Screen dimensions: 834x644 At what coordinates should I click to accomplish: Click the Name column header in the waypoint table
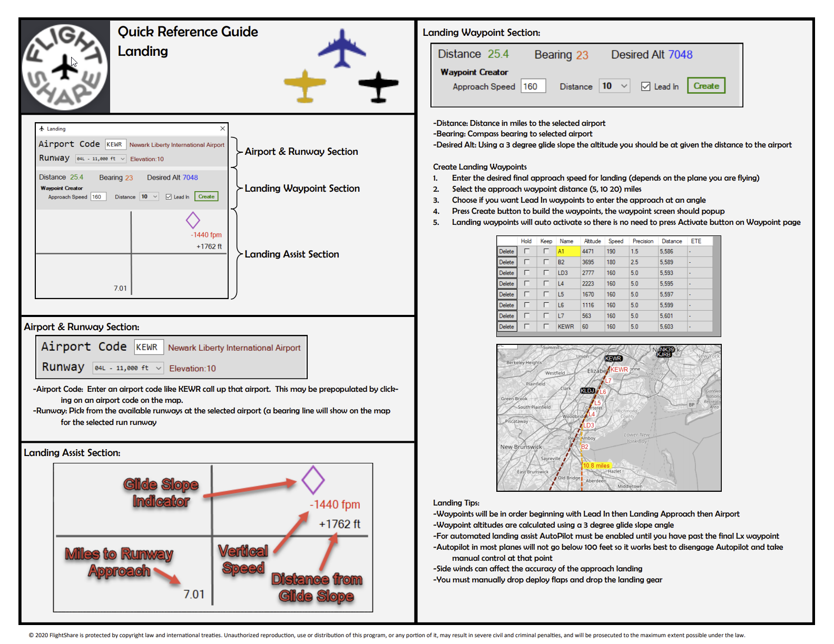pos(567,241)
